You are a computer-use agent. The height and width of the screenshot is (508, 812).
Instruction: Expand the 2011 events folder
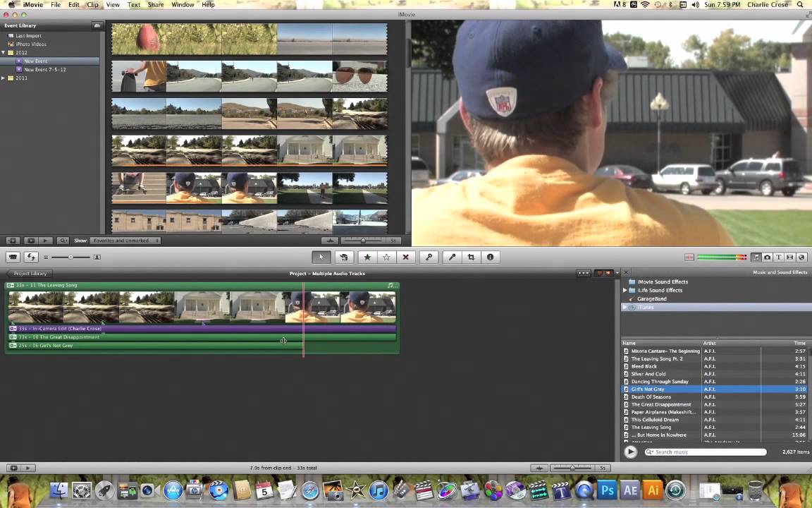(x=4, y=78)
